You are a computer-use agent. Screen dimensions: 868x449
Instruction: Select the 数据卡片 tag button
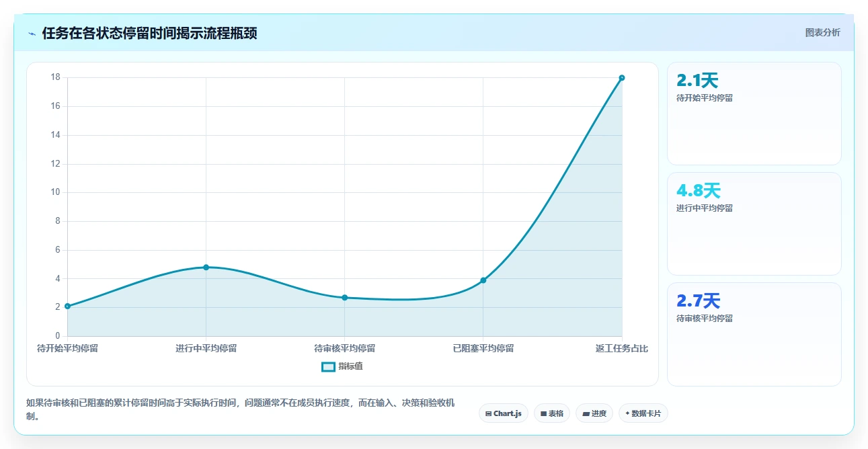pos(643,413)
